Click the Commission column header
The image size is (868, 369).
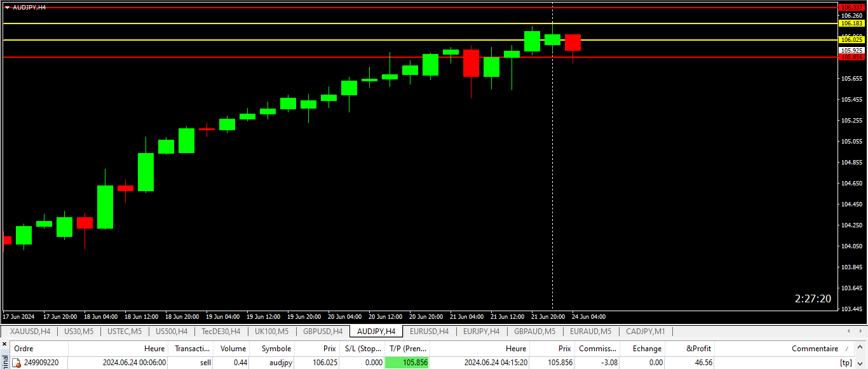click(x=597, y=349)
